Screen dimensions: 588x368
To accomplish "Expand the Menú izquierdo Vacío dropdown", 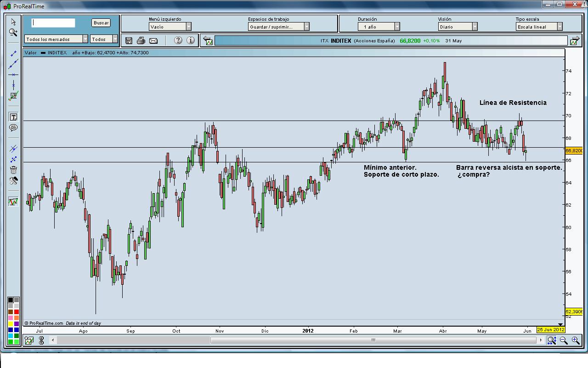I will [170, 27].
